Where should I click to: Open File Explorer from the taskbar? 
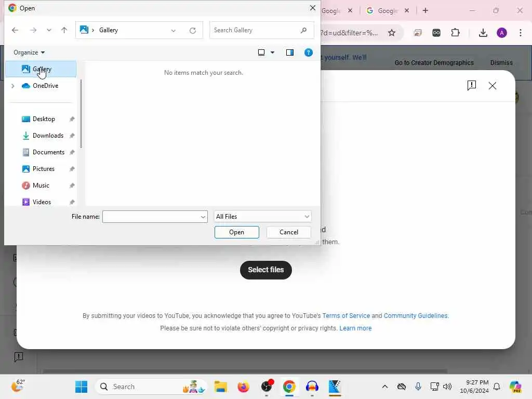click(x=220, y=387)
